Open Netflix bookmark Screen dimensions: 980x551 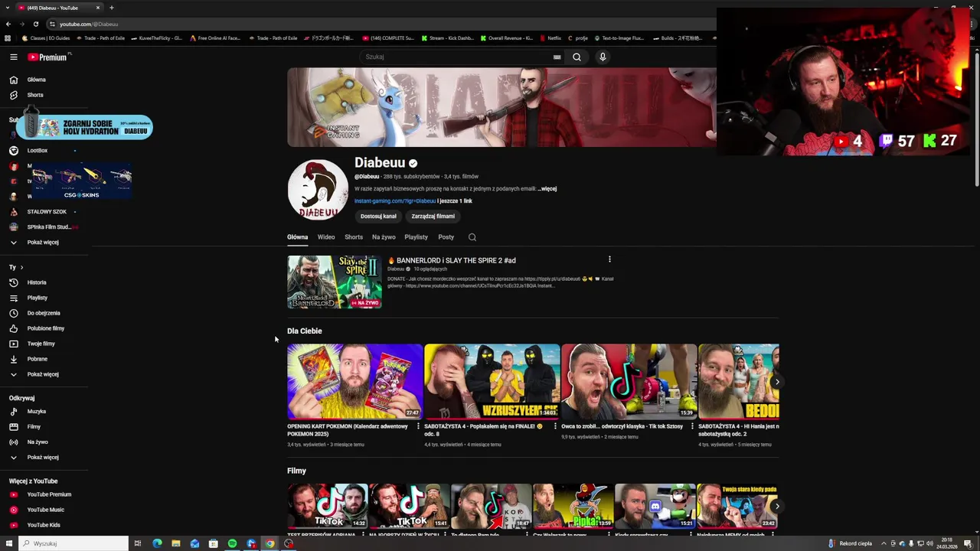point(550,38)
